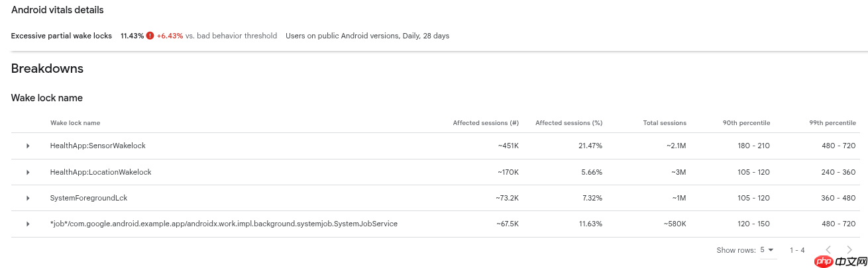Click the red bad behavior warning icon

coord(150,36)
